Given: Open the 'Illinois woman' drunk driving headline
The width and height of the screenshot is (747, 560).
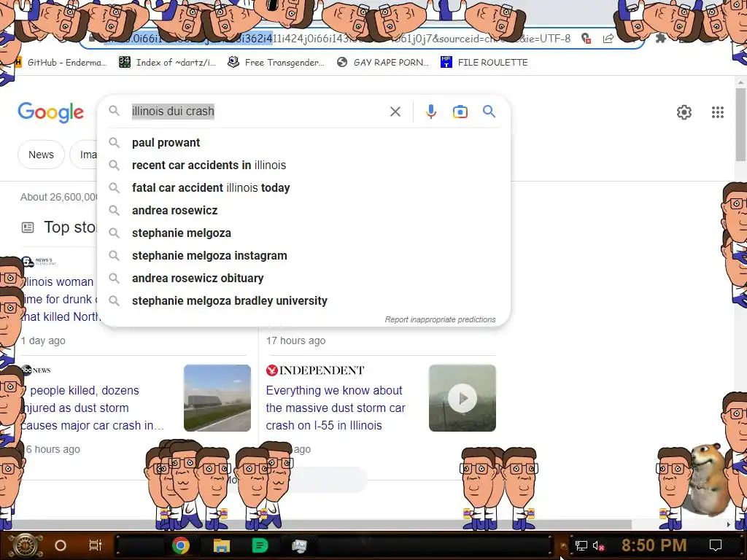Looking at the screenshot, I should (x=60, y=300).
